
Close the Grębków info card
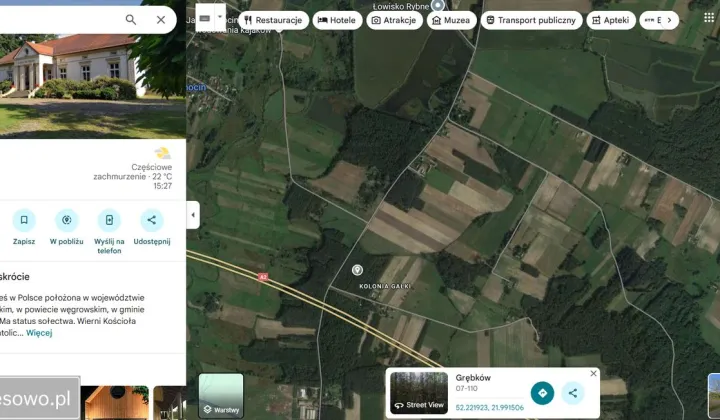[x=593, y=374]
